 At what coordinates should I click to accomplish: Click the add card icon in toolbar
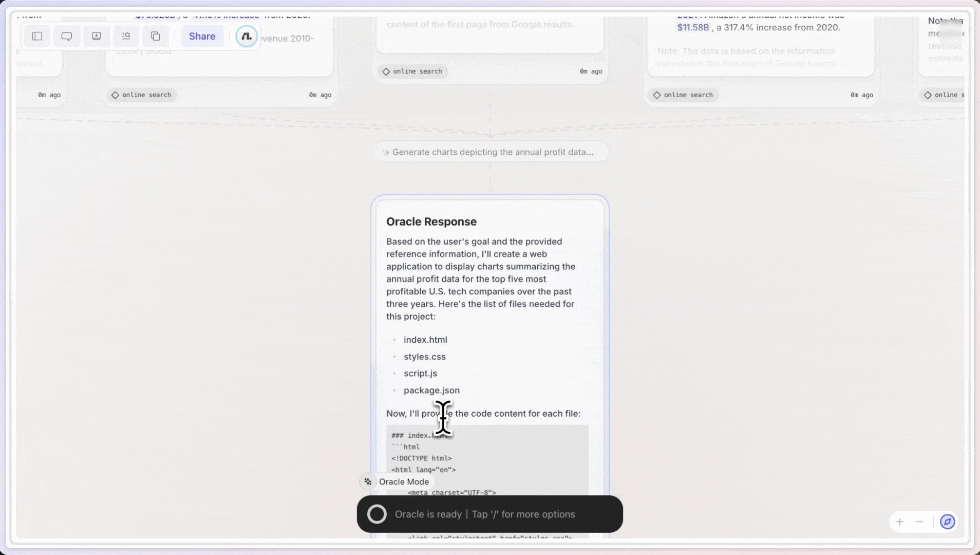tap(97, 36)
